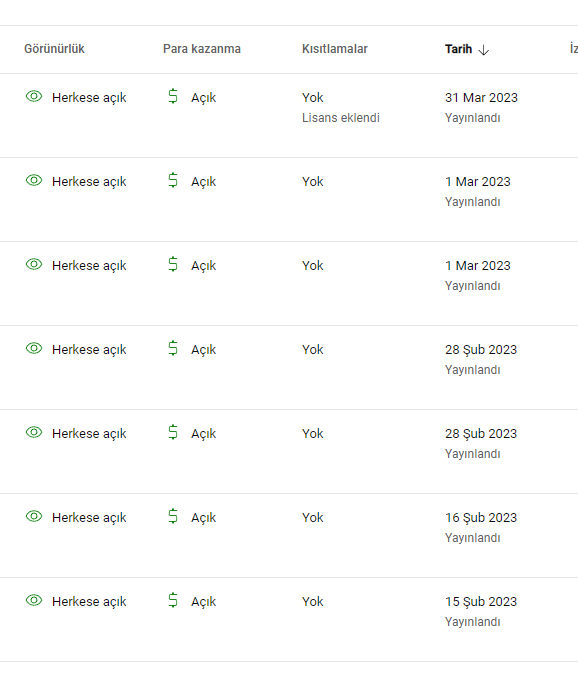Change Herkese açık visibility on 15 Şub 2023 row
This screenshot has height=678, width=578.
click(89, 601)
